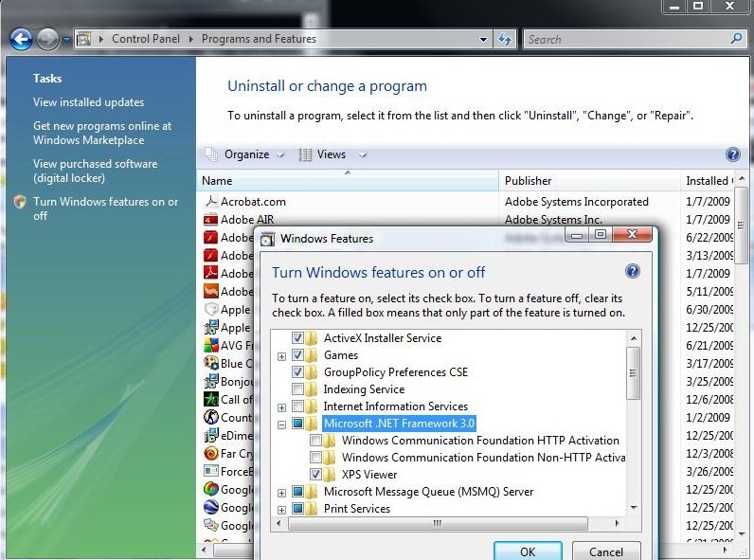The image size is (754, 560).
Task: Expand the Print Services node
Action: (x=281, y=510)
